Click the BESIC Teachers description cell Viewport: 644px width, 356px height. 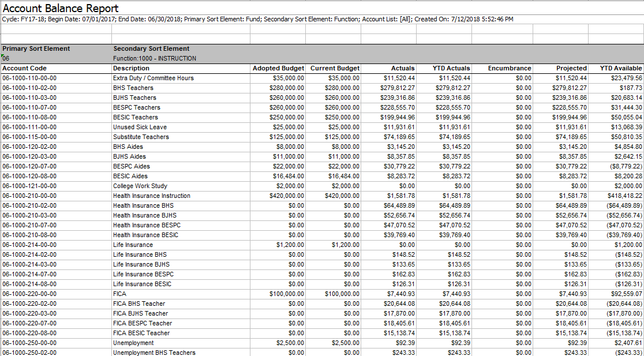point(136,118)
